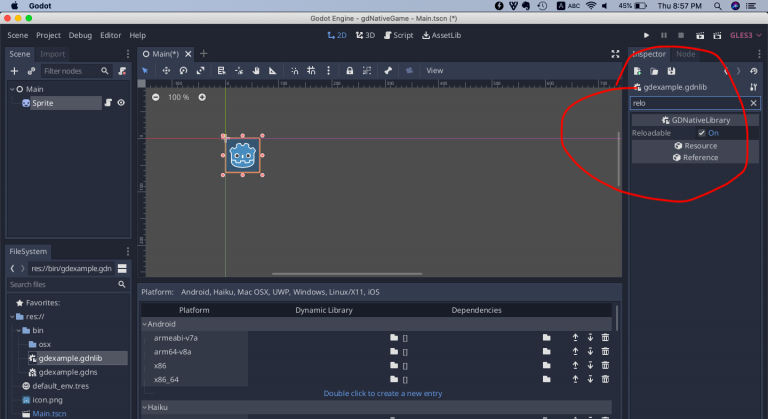Switch to the Node tab
The image size is (768, 419).
[686, 54]
